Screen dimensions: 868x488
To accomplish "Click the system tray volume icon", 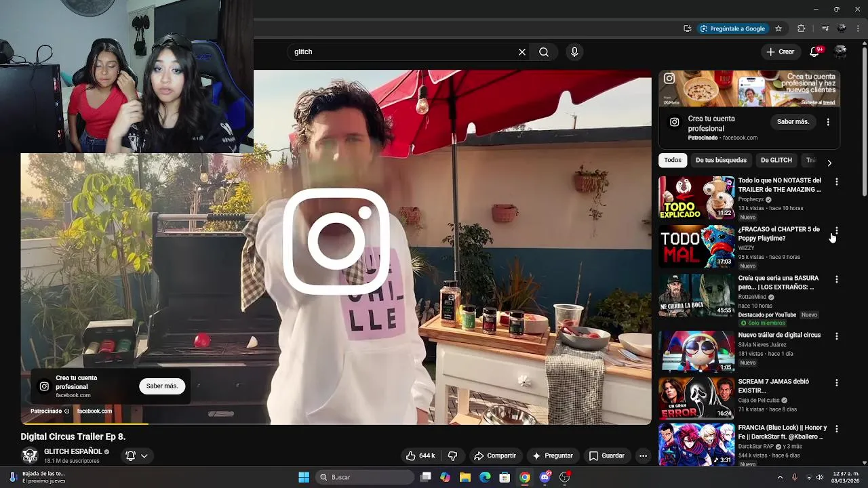I will tap(819, 477).
